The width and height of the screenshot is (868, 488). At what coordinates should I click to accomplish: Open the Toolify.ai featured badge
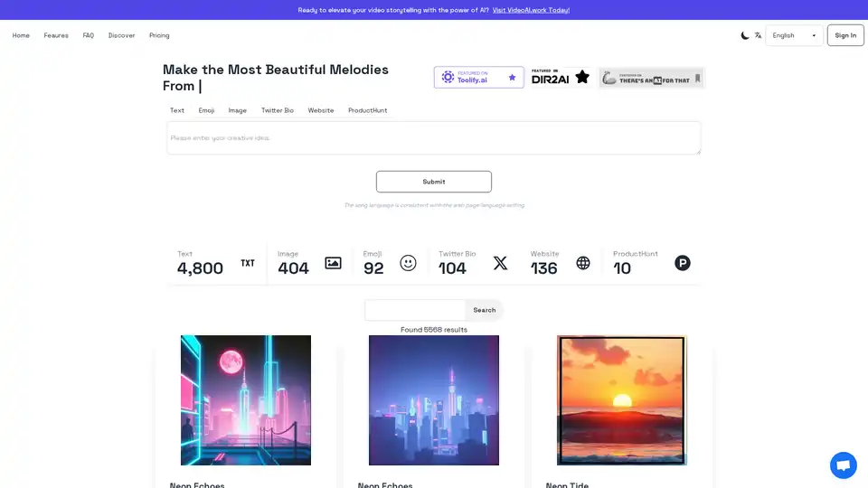pos(478,78)
